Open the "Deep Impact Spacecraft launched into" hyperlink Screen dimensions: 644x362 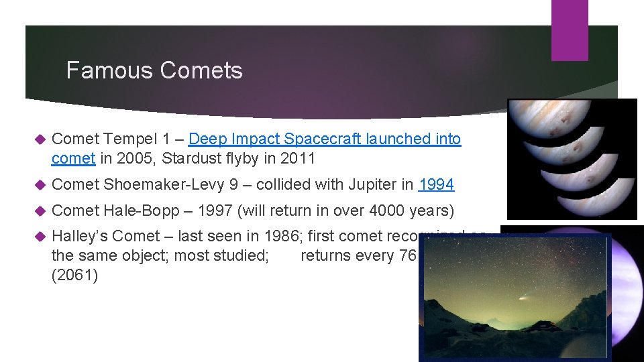tap(325, 139)
